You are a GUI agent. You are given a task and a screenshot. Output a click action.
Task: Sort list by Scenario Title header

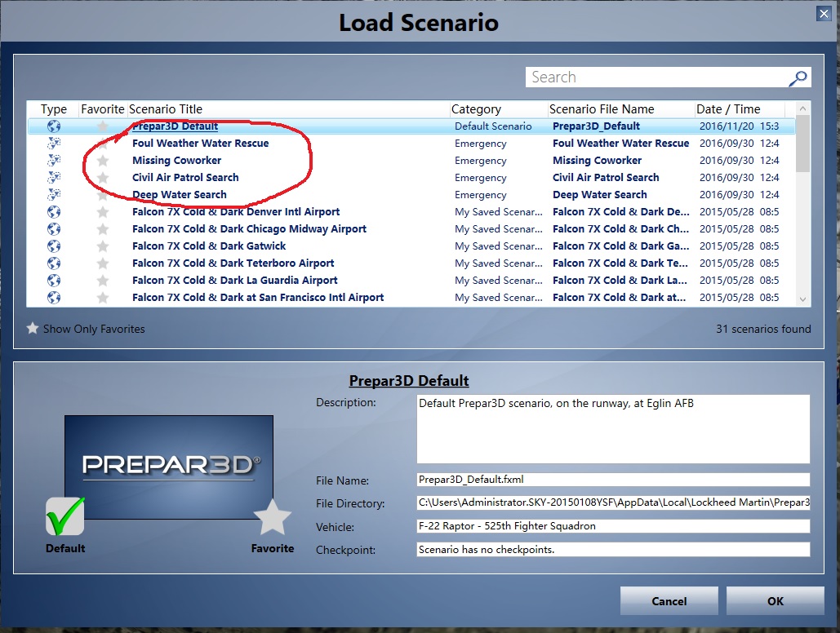tap(166, 109)
